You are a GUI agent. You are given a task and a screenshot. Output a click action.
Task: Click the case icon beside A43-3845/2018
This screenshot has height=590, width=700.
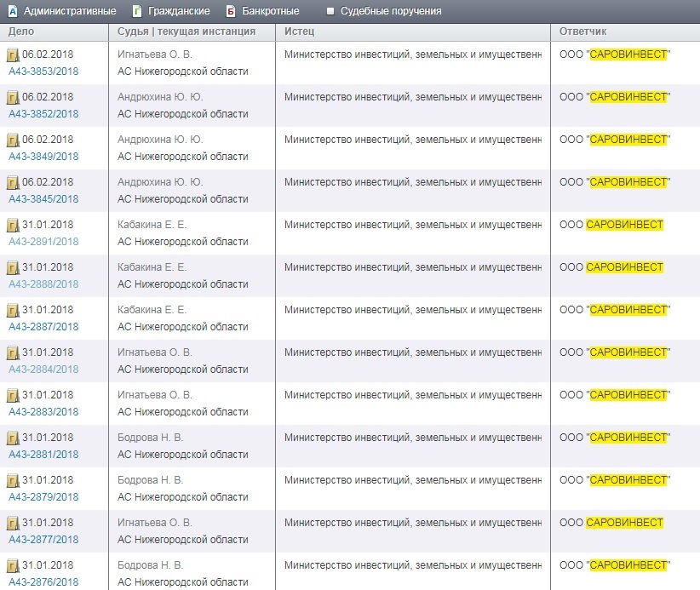tap(13, 183)
